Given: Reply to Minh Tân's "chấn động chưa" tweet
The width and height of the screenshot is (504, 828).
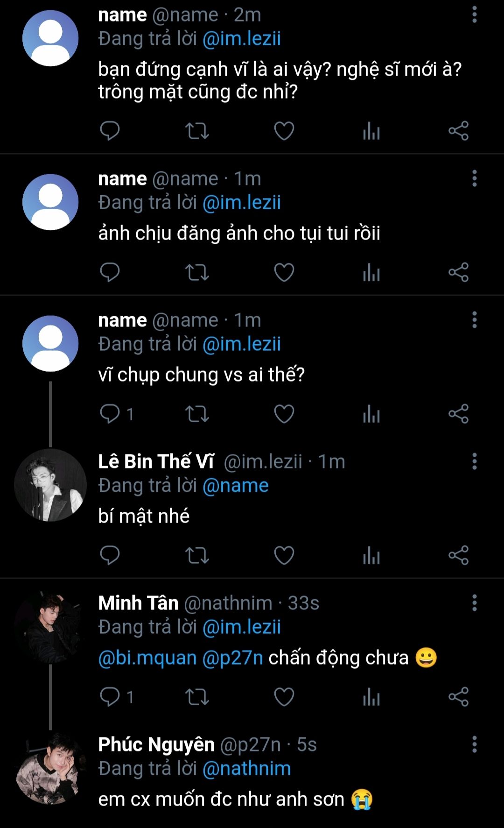Looking at the screenshot, I should (110, 697).
